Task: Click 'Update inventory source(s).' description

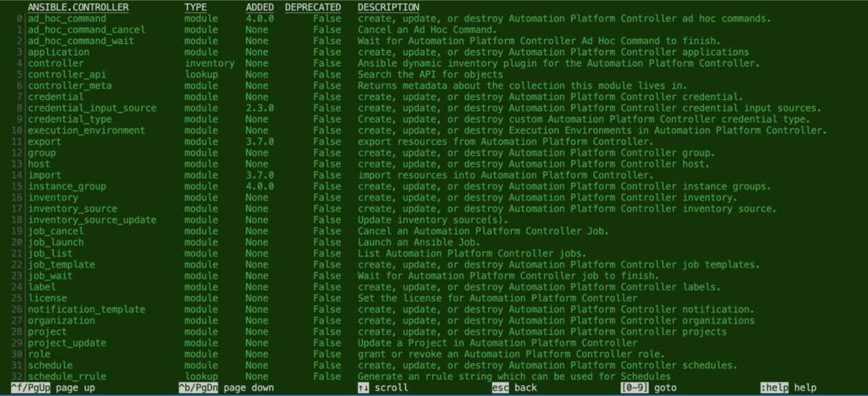Action: click(433, 219)
